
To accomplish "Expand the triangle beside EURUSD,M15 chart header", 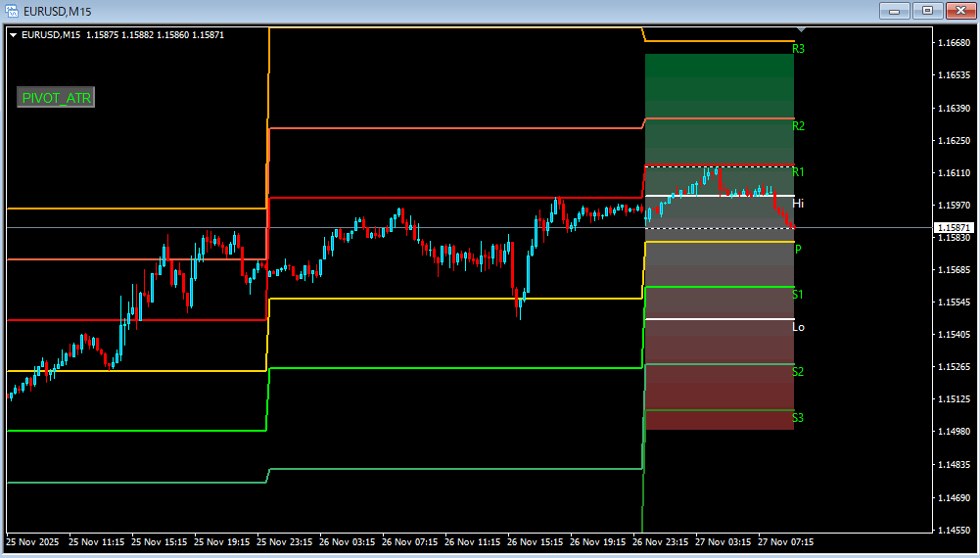I will 13,35.
